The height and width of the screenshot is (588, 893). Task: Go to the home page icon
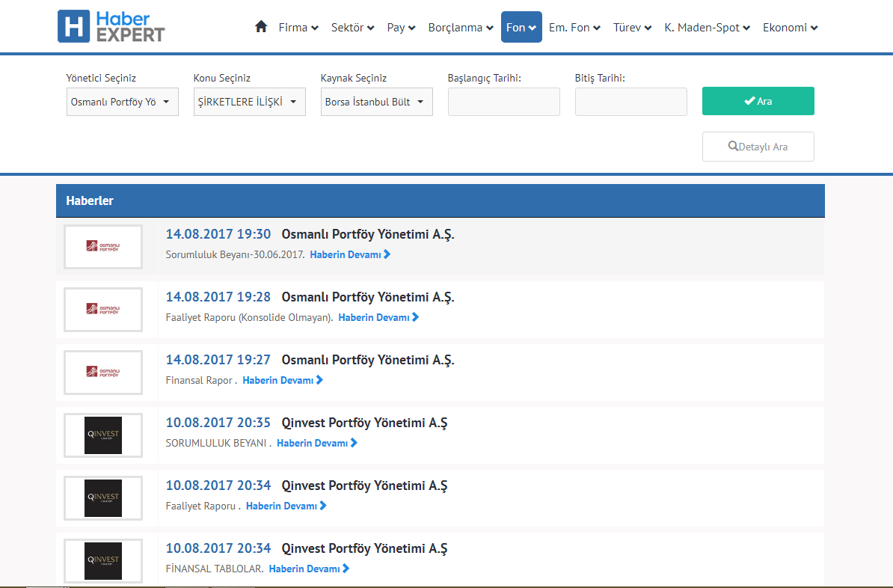coord(261,27)
